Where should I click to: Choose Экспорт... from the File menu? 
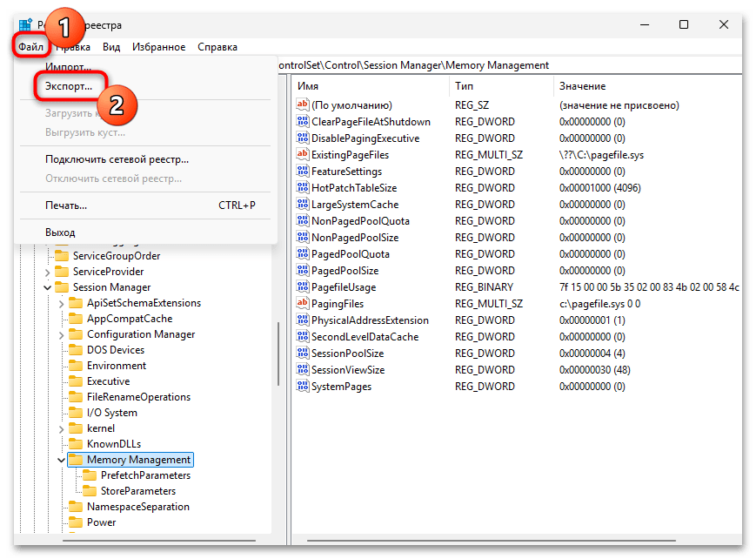point(69,86)
